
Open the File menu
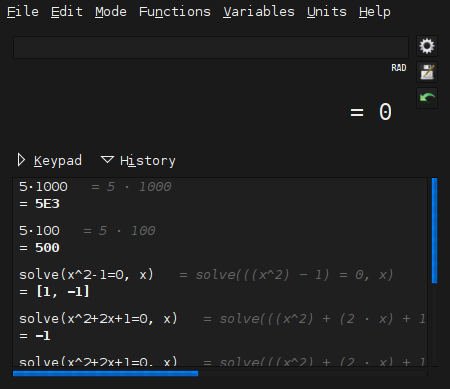(x=23, y=12)
